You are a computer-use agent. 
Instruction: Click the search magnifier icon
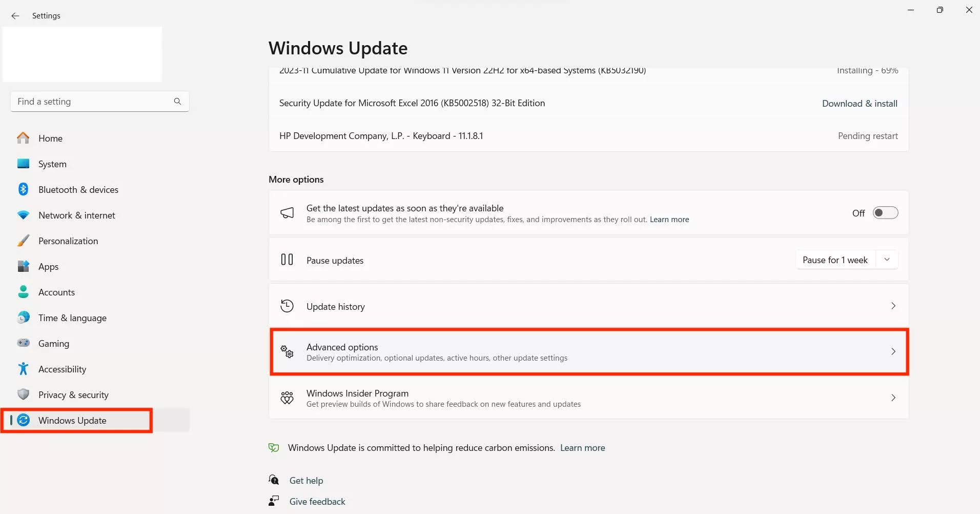coord(177,102)
